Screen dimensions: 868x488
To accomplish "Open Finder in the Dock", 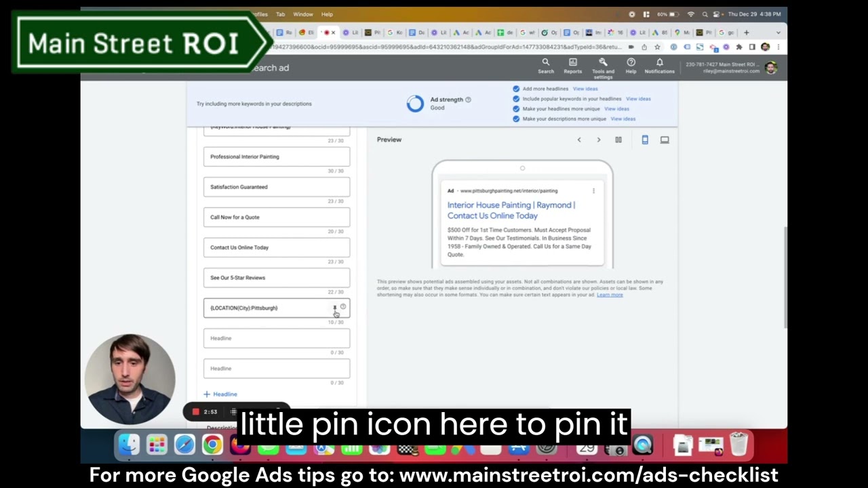I will (x=129, y=445).
